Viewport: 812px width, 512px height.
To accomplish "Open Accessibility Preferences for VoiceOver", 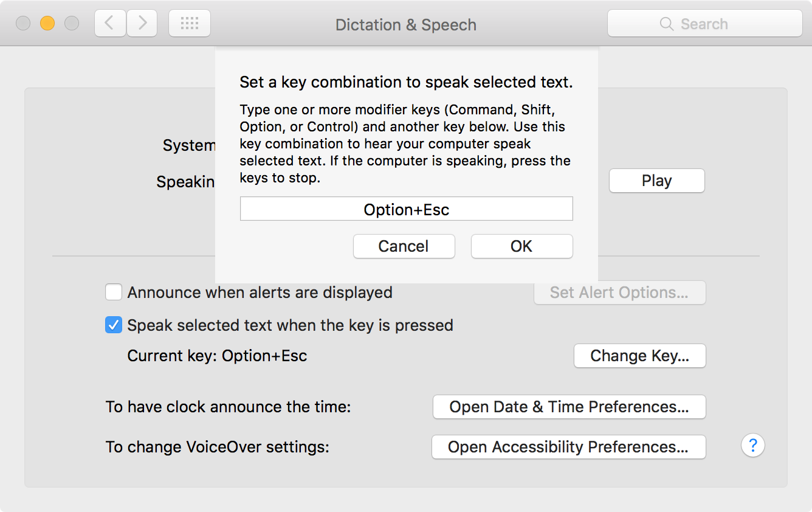I will [x=568, y=447].
